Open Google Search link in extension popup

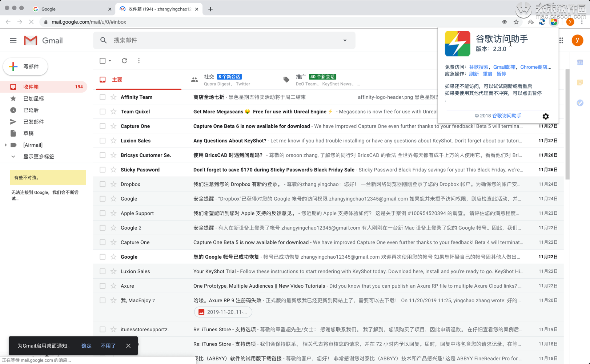(479, 67)
